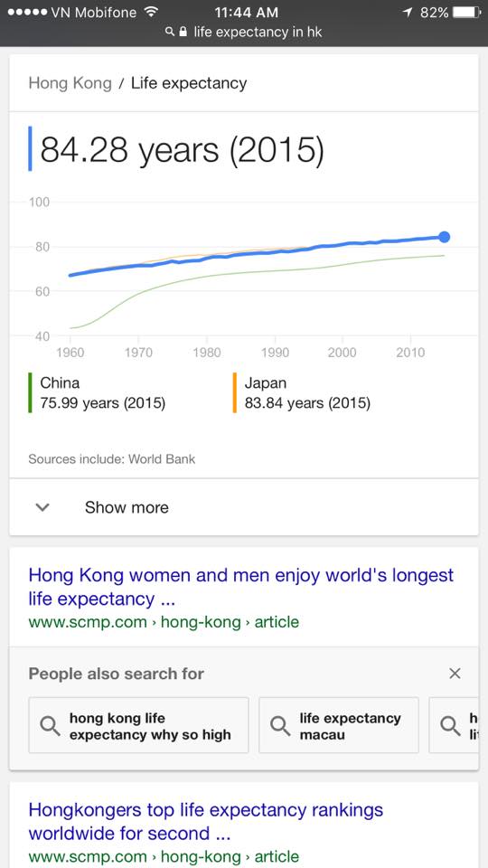
Task: Tap the padlock icon in address bar
Action: click(x=183, y=33)
